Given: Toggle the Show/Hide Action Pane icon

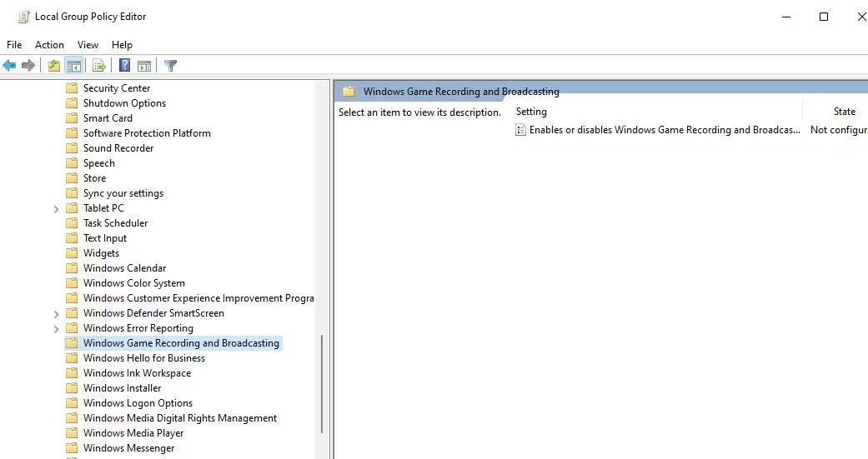Looking at the screenshot, I should pyautogui.click(x=144, y=66).
